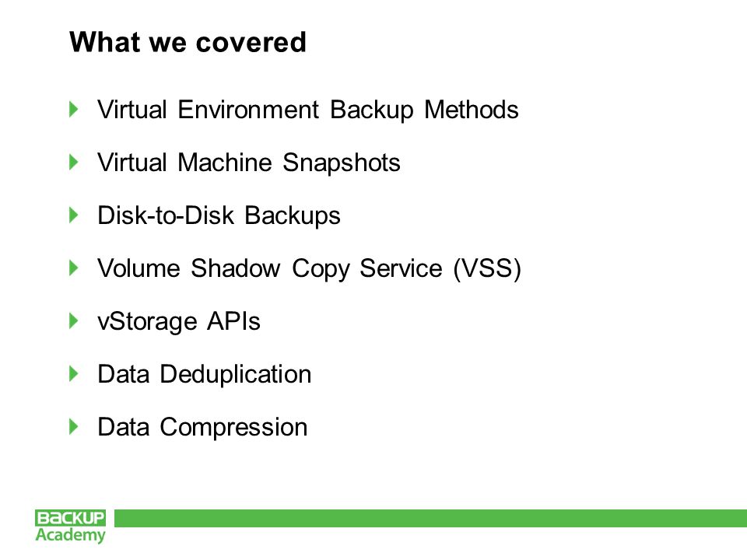Click the green arrow beside Volume Shadow Copy Service
Screen dimensions: 747x560
[73, 268]
